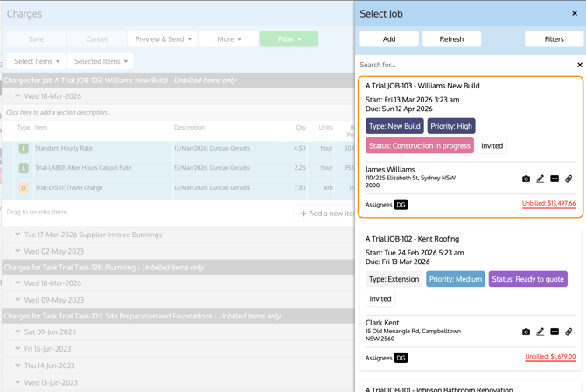Screen dimensions: 586x392
Task: Expand Tue 17-Mar-2026 Supplier Invoice Bunnings section
Action: (x=17, y=234)
